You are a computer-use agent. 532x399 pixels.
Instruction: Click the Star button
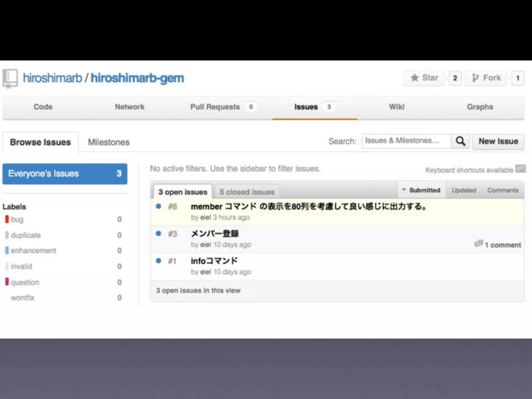[424, 78]
